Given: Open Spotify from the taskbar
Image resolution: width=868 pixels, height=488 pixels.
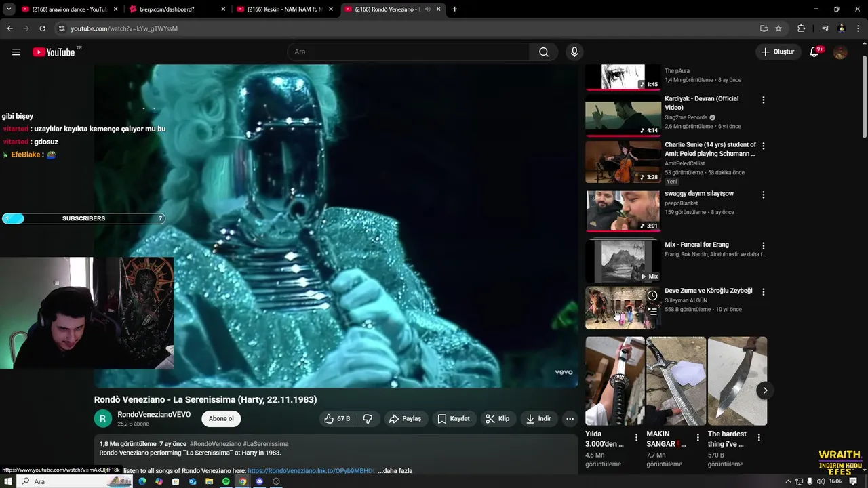Looking at the screenshot, I should click(226, 481).
